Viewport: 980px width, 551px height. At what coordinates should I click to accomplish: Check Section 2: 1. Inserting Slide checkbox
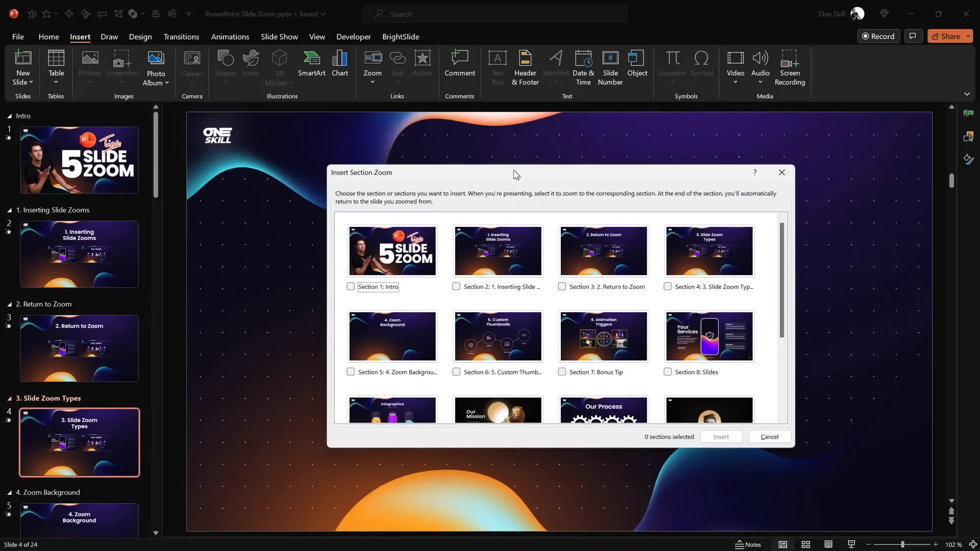pos(456,287)
